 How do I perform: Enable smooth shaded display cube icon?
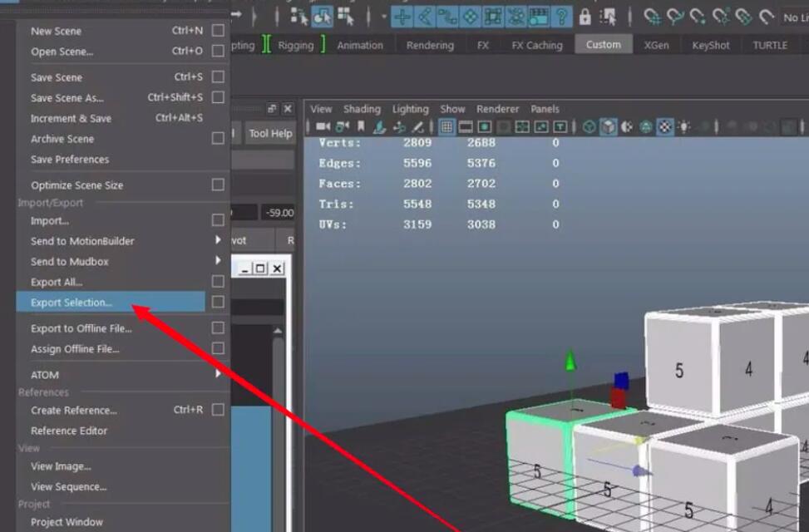click(x=608, y=126)
